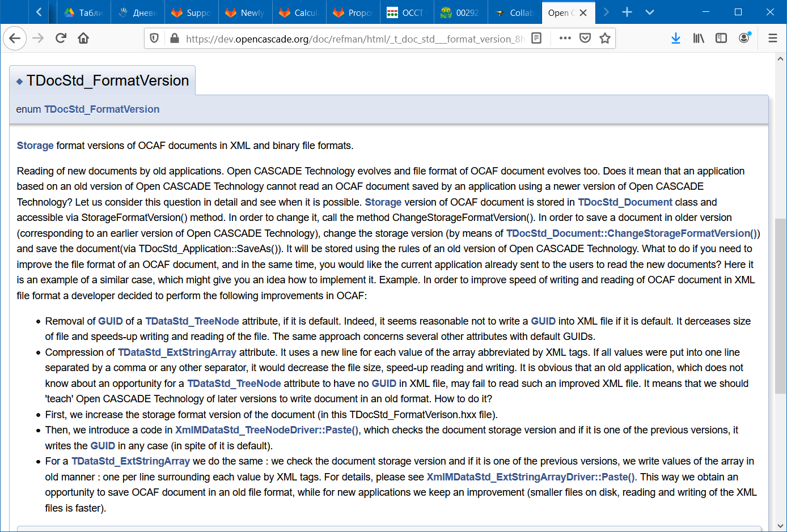The height and width of the screenshot is (532, 787).
Task: Switch to the Calcul tab
Action: tap(299, 12)
